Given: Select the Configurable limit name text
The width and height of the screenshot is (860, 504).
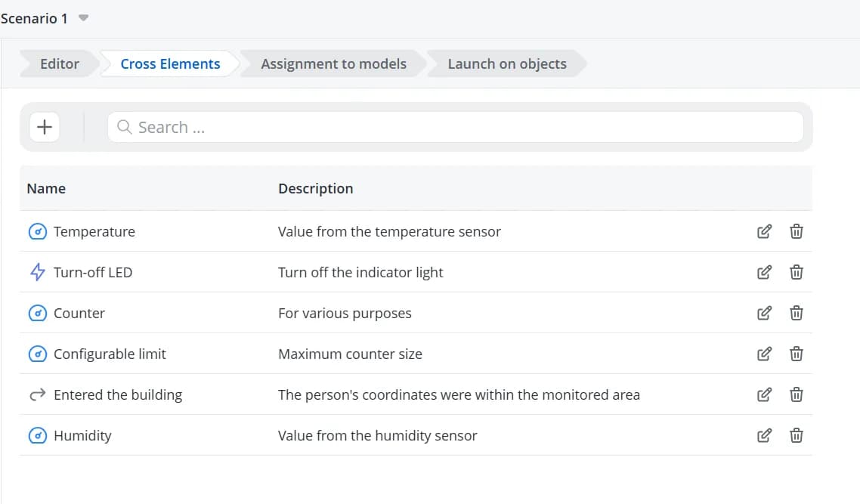Looking at the screenshot, I should click(x=110, y=354).
